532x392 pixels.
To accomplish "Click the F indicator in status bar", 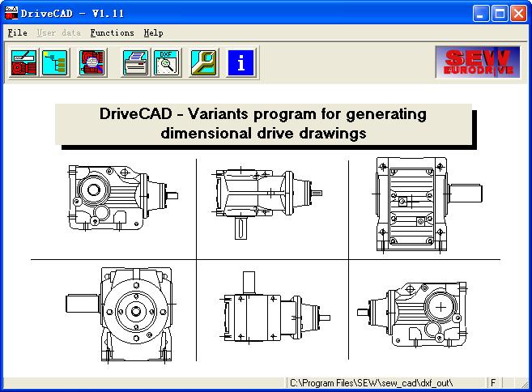I will (x=493, y=383).
